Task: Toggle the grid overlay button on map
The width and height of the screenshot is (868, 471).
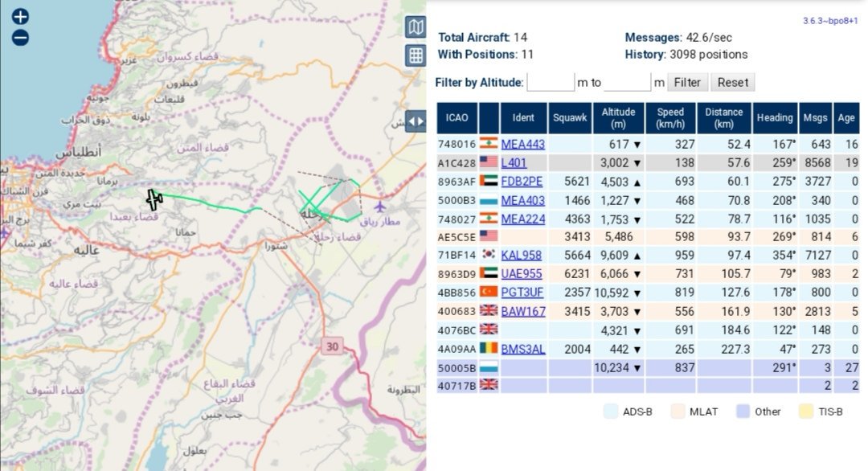Action: point(416,55)
